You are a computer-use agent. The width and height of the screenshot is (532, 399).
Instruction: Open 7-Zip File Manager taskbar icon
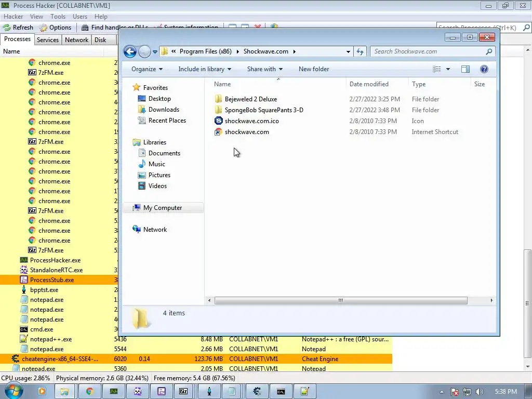tap(183, 392)
